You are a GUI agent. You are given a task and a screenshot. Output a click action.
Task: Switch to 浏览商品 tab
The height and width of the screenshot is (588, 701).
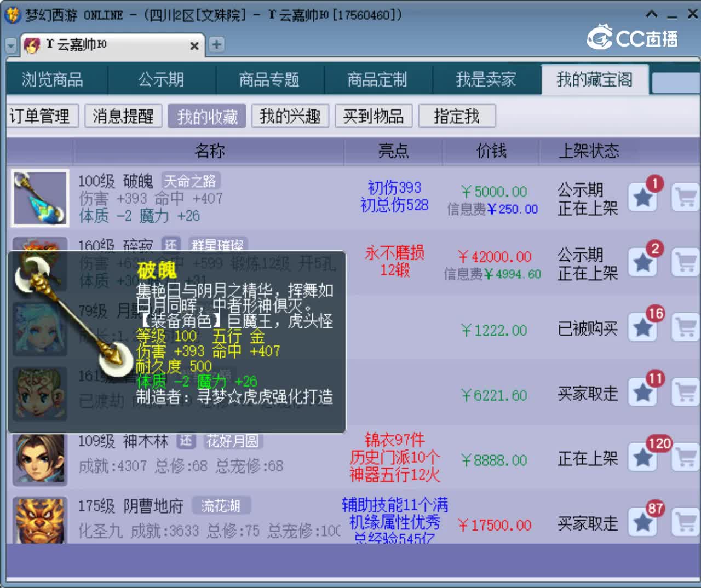click(53, 79)
